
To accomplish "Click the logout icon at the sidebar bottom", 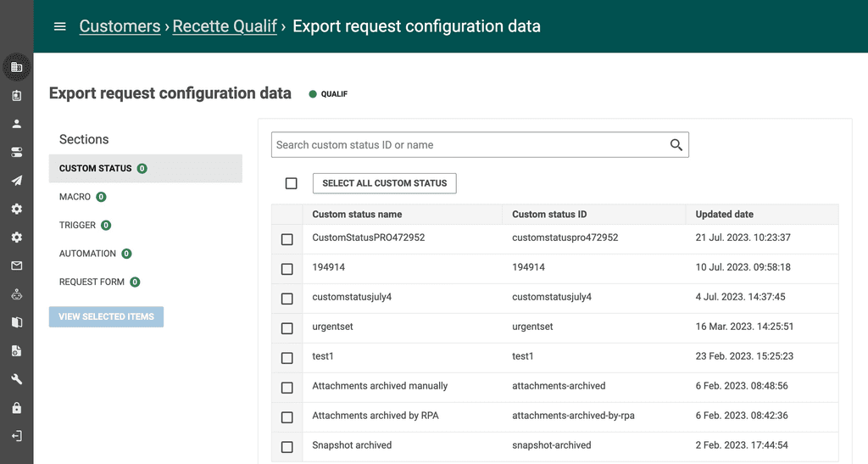I will tap(16, 436).
